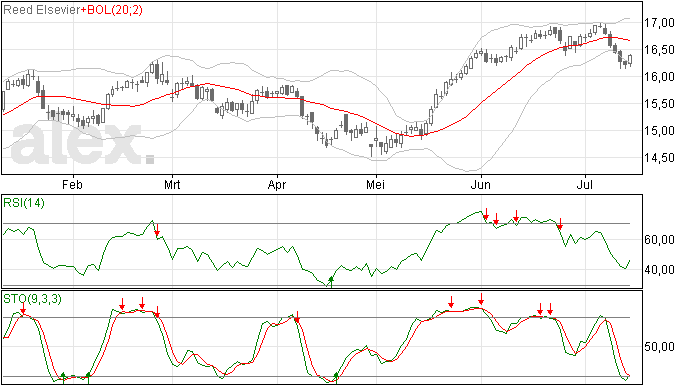
Task: Select the +BOL(20;2) indicator label
Action: point(112,10)
